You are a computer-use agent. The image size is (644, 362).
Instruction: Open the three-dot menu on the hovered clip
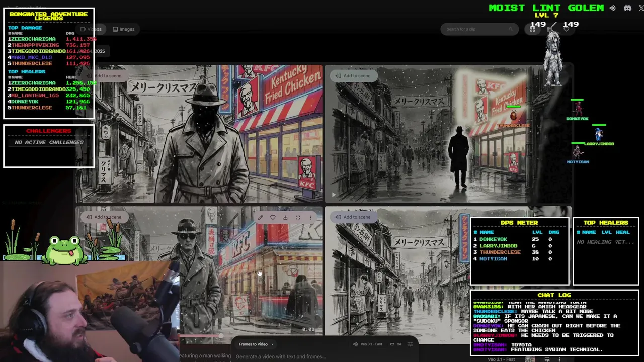pos(310,217)
